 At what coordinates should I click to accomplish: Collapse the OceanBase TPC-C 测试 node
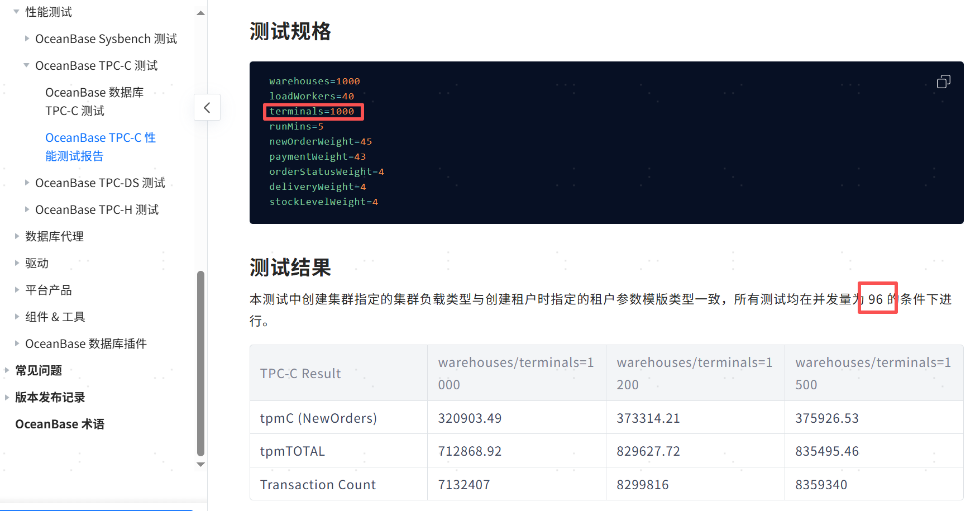pos(27,65)
